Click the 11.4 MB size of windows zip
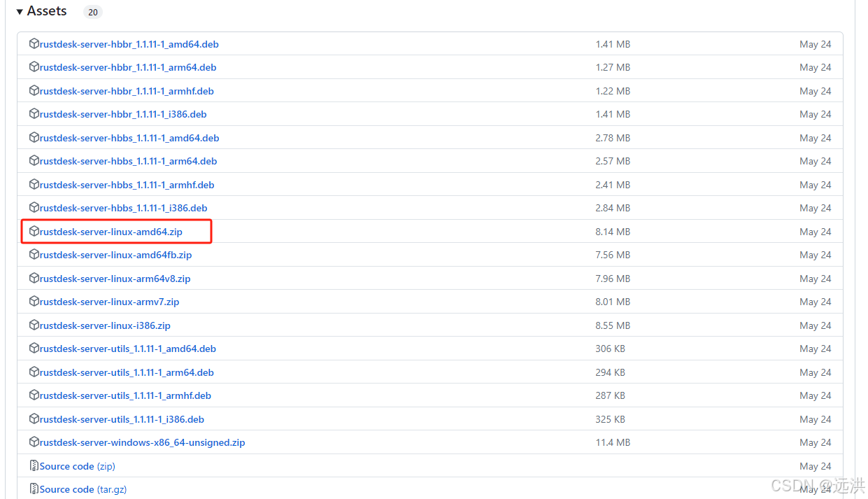The image size is (868, 499). click(613, 443)
